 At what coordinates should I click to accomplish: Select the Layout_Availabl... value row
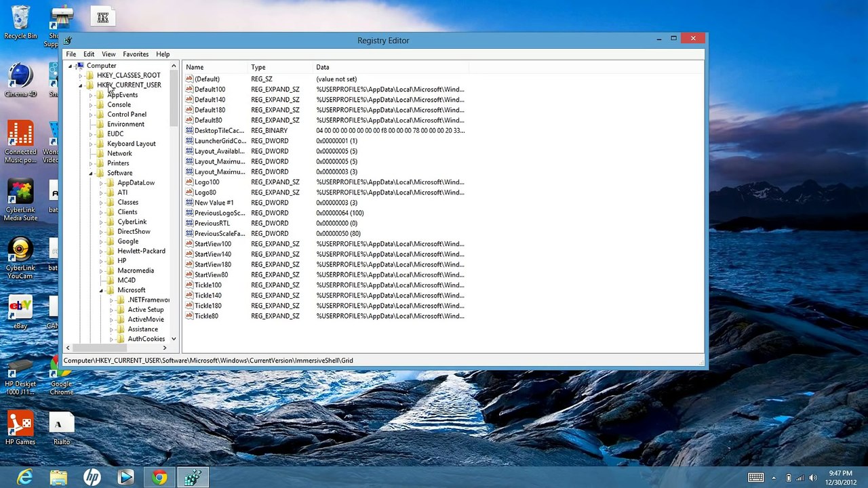tap(325, 151)
